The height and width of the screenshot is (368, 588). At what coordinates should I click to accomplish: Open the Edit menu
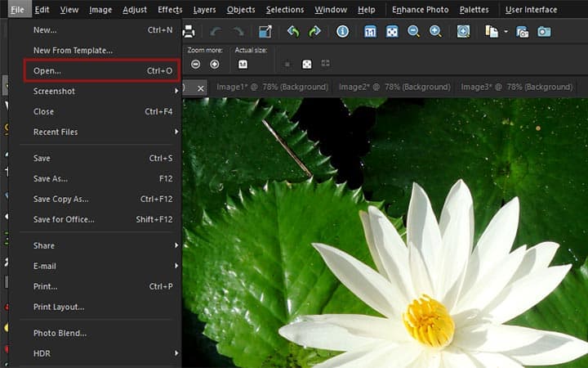coord(42,9)
